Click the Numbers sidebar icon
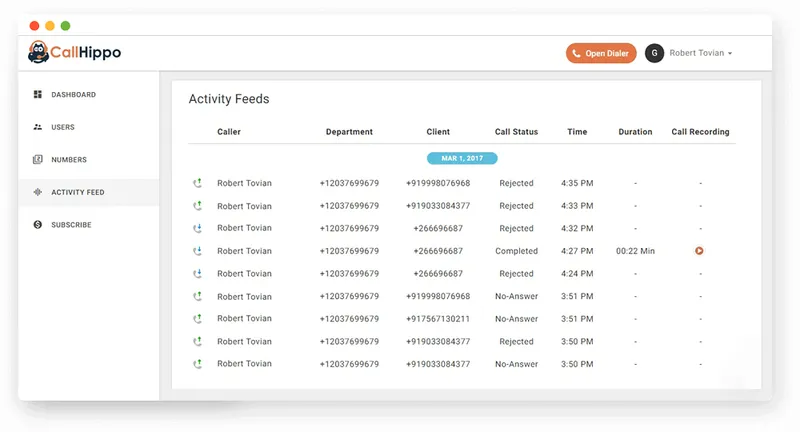This screenshot has width=800, height=432. point(38,159)
